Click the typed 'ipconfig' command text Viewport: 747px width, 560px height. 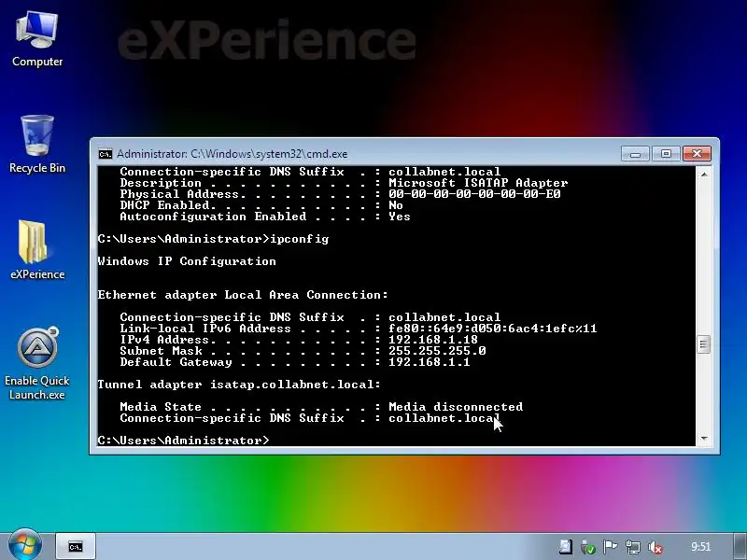[300, 239]
